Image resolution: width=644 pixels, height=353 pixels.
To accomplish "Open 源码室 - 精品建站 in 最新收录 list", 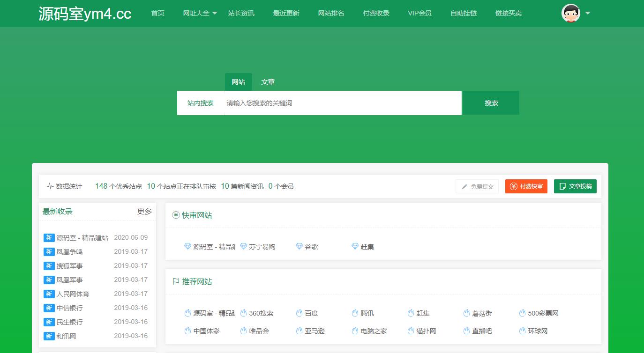I will [x=82, y=238].
